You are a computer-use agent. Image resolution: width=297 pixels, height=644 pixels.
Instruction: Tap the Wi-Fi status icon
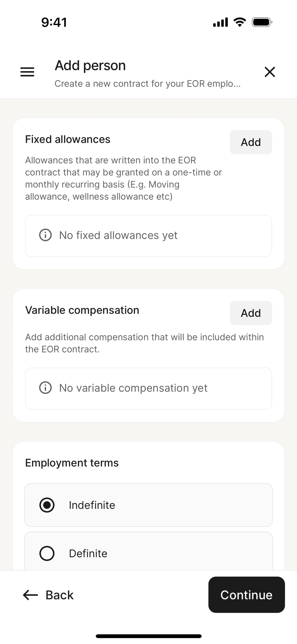click(x=239, y=22)
